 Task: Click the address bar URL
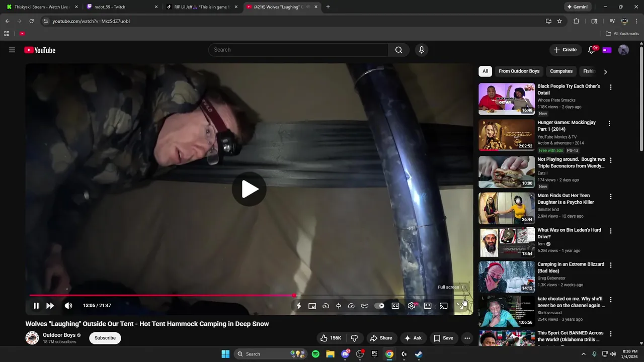point(91,21)
